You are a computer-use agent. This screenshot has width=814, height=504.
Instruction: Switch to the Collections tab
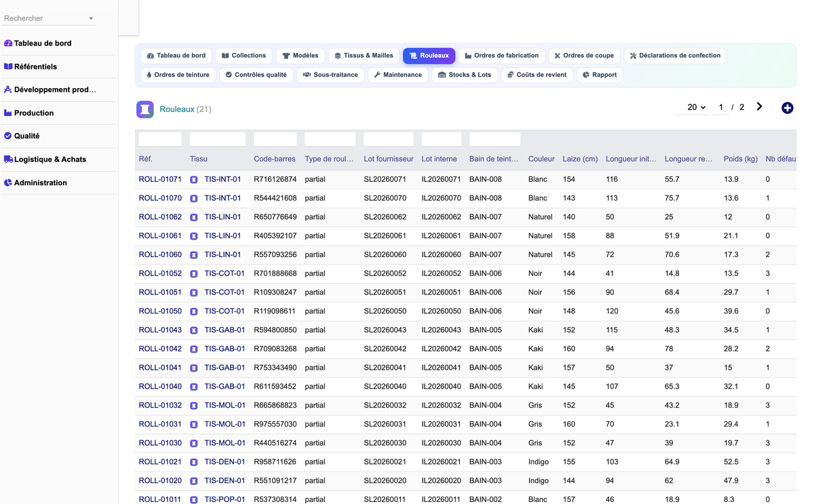click(x=244, y=56)
